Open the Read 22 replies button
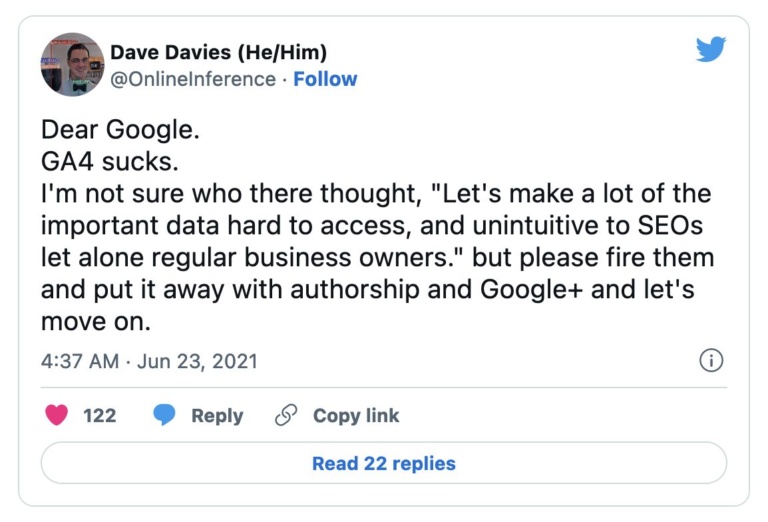768x522 pixels. tap(383, 463)
